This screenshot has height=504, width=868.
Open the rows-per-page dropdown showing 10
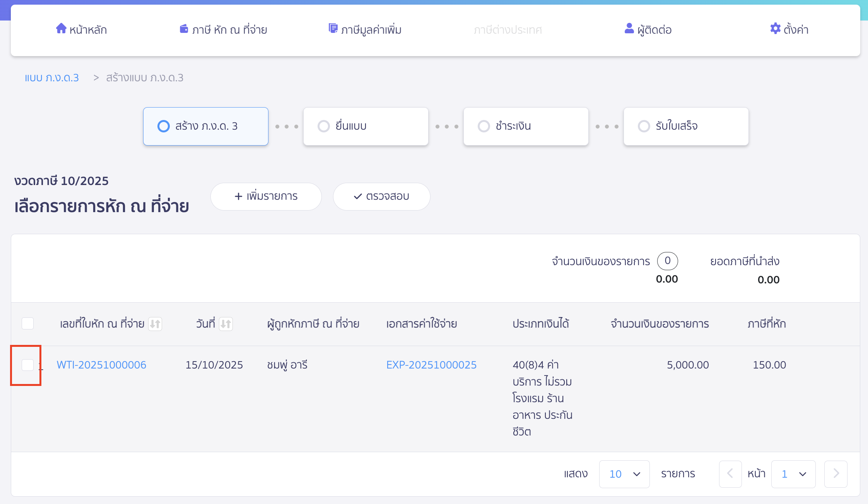[x=624, y=474]
